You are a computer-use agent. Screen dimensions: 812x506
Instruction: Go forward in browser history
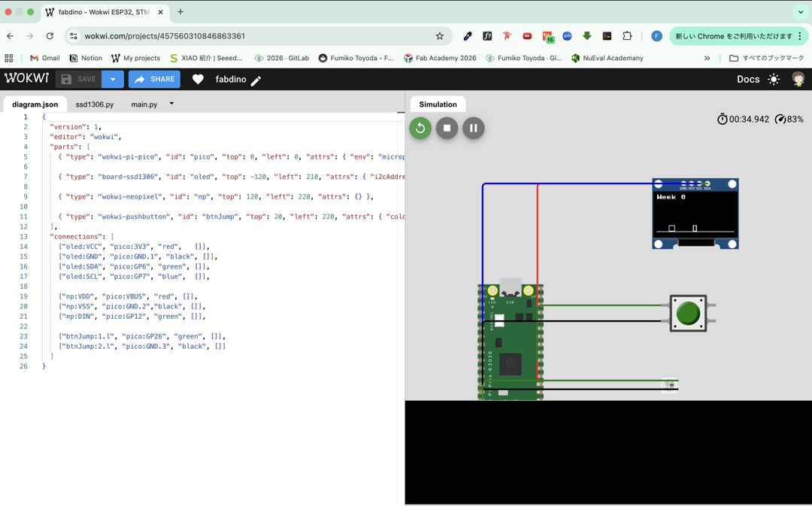coord(30,36)
